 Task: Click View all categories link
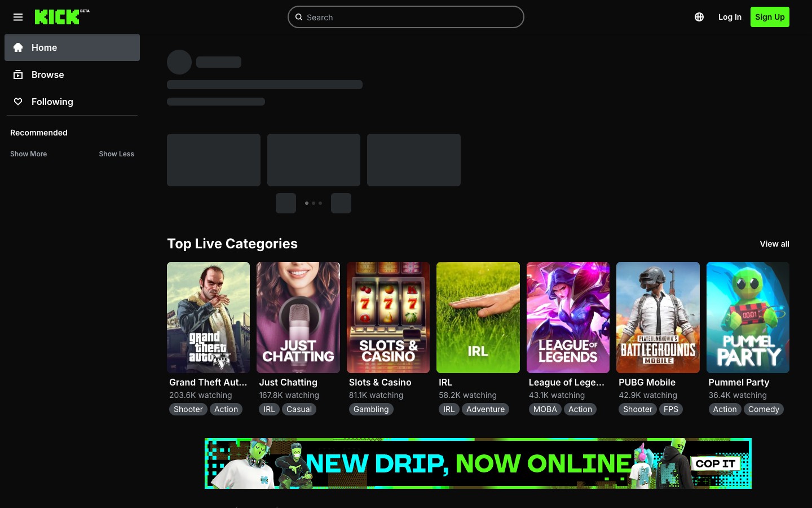(774, 244)
